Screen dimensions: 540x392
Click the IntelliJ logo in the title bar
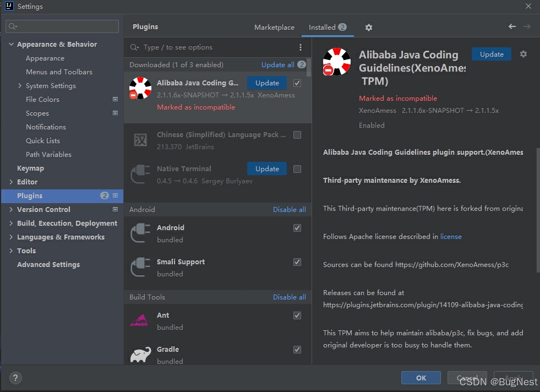(x=9, y=6)
